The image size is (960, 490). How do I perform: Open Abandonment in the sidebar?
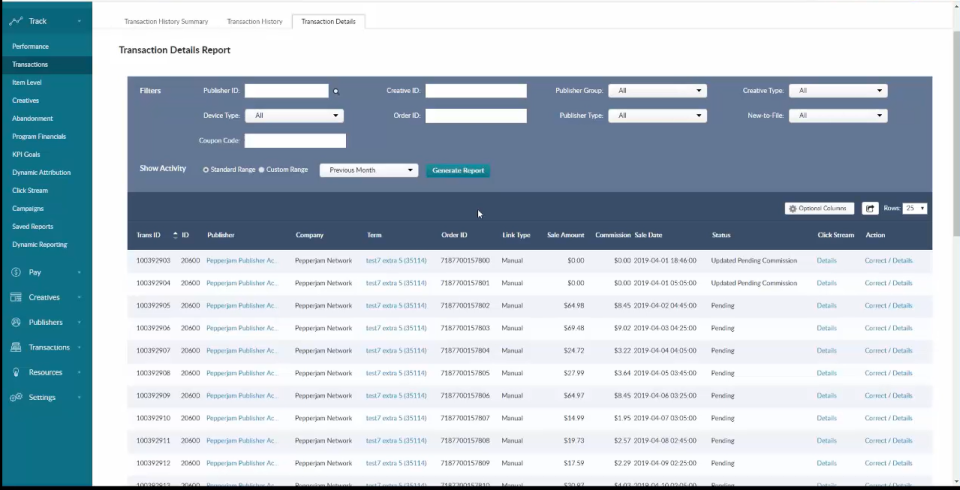tap(32, 118)
